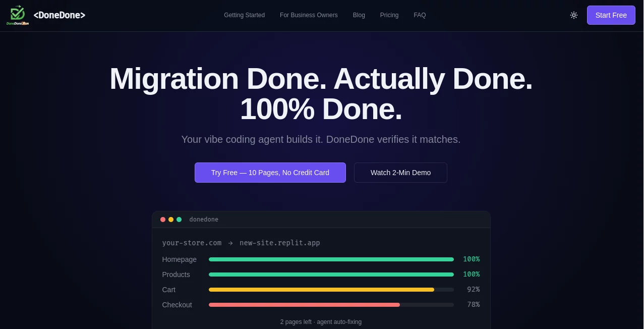Open the FAQ nav link

[x=420, y=15]
